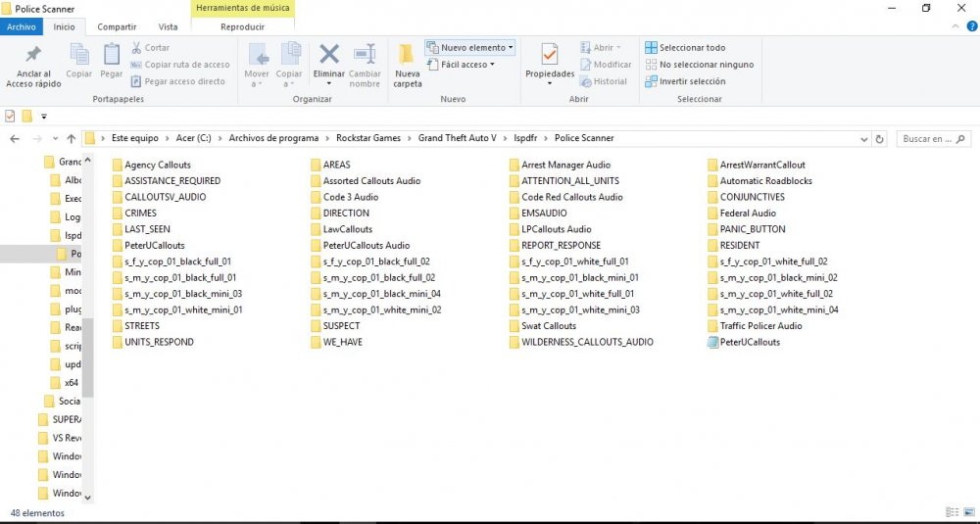980x524 pixels.
Task: Pin folder with Anclar al Acceso rápido
Action: click(x=33, y=67)
